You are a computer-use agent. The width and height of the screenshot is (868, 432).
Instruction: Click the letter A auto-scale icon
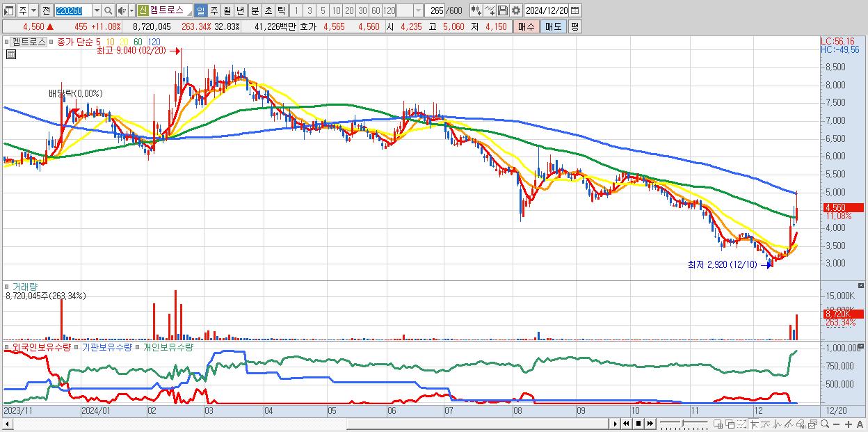coord(860,424)
